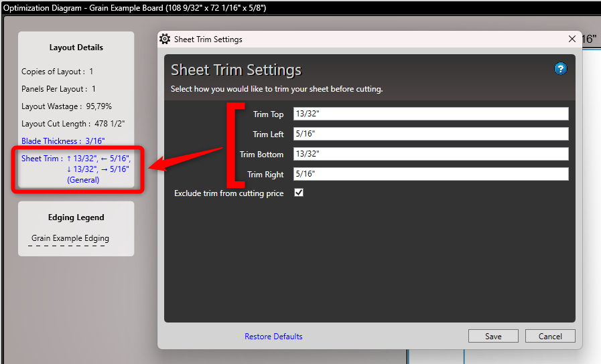The image size is (601, 364).
Task: Click the Grain Example Edging legend entry
Action: click(70, 238)
